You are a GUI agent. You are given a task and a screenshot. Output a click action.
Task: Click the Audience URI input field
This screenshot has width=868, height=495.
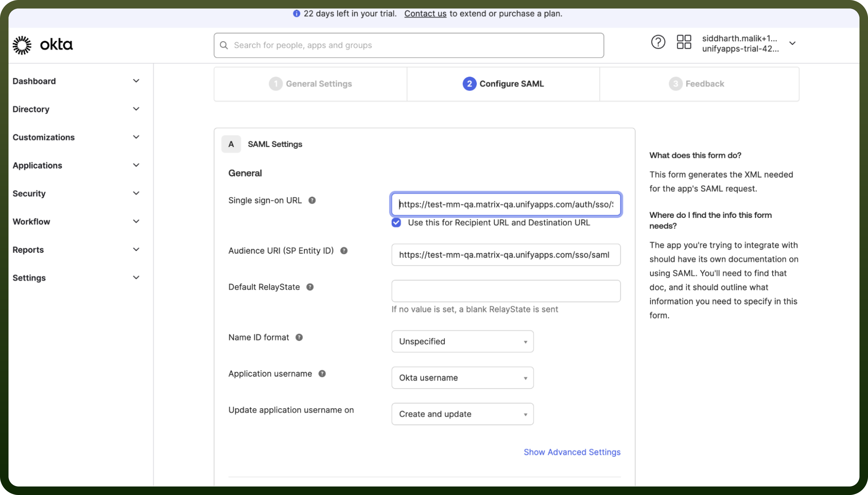click(506, 255)
